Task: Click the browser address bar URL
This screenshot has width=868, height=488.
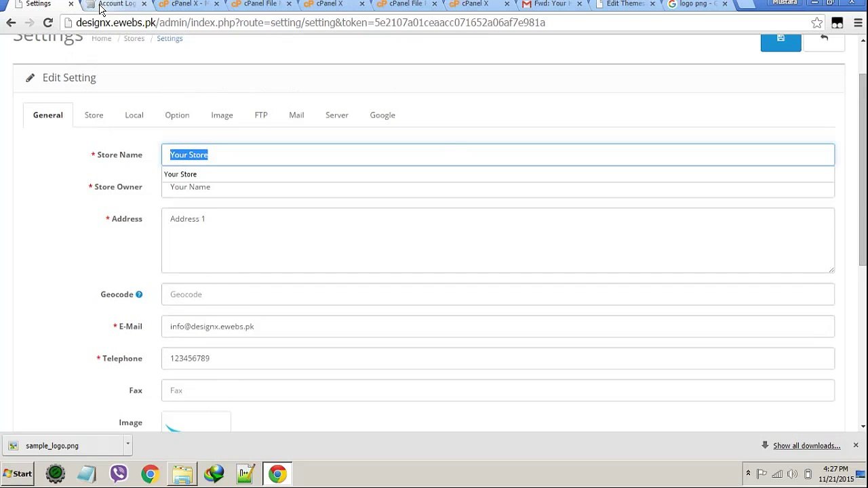Action: point(311,22)
